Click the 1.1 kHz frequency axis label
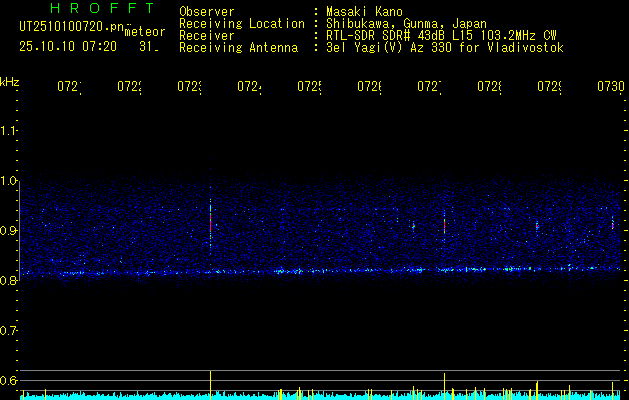The height and width of the screenshot is (400, 629). click(x=8, y=130)
